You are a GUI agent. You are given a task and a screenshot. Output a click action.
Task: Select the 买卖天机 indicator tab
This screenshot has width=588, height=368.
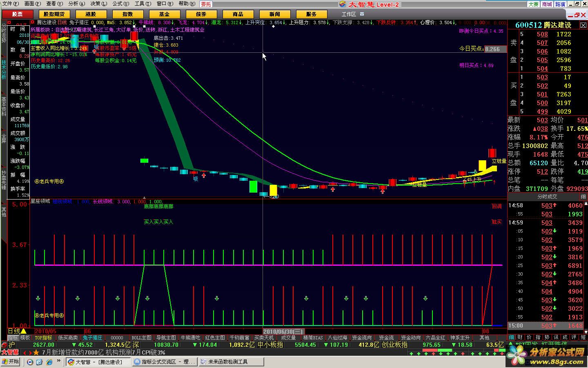point(264,338)
